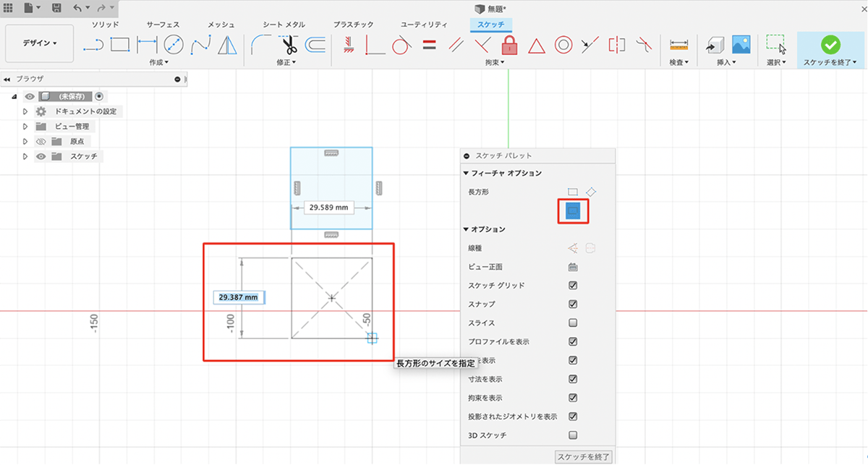Toggle visibility of the 原点 folder
This screenshot has height=465, width=868.
[41, 142]
